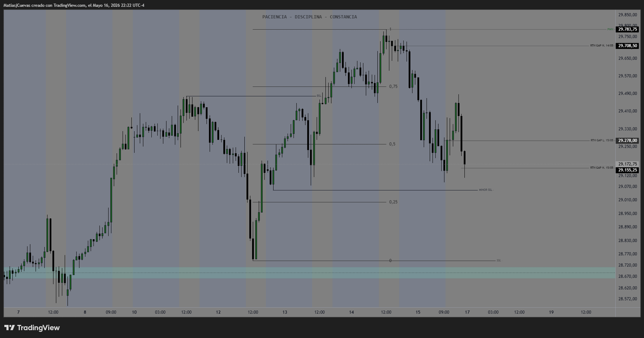The height and width of the screenshot is (338, 644).
Task: Select the Fibonacci 0,75 level label
Action: (x=393, y=86)
